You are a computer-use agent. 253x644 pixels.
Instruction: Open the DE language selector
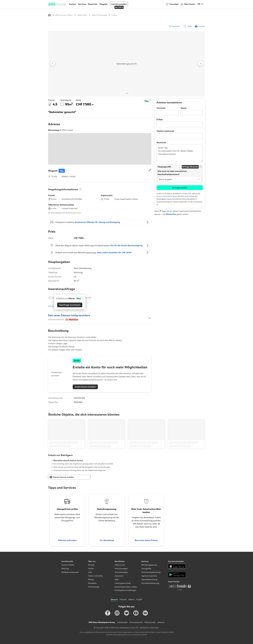coord(200,4)
